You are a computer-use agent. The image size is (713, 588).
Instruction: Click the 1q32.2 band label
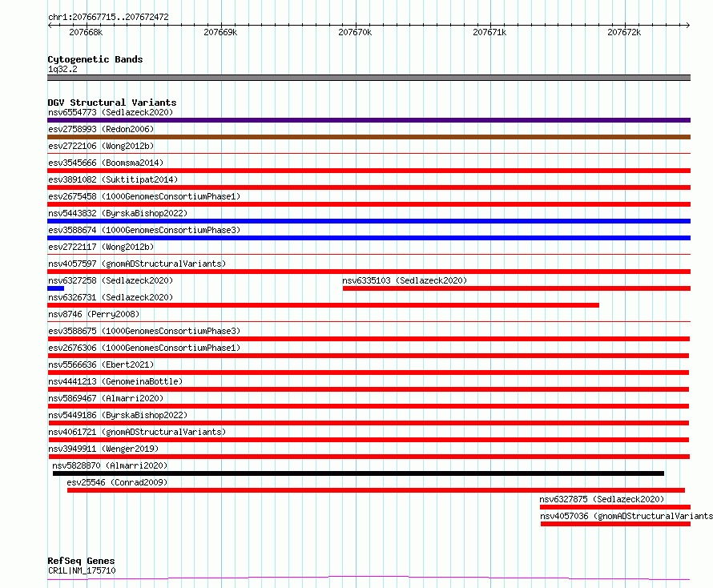click(x=62, y=69)
